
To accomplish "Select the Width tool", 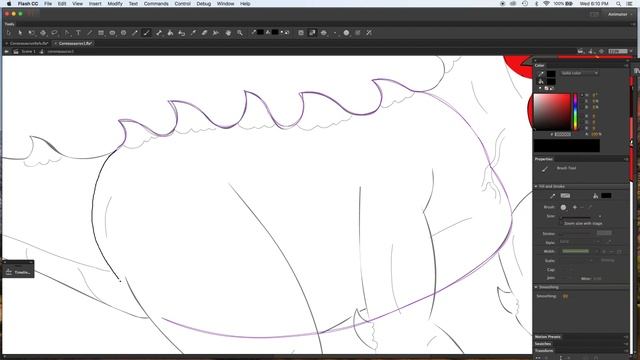I will (216, 33).
